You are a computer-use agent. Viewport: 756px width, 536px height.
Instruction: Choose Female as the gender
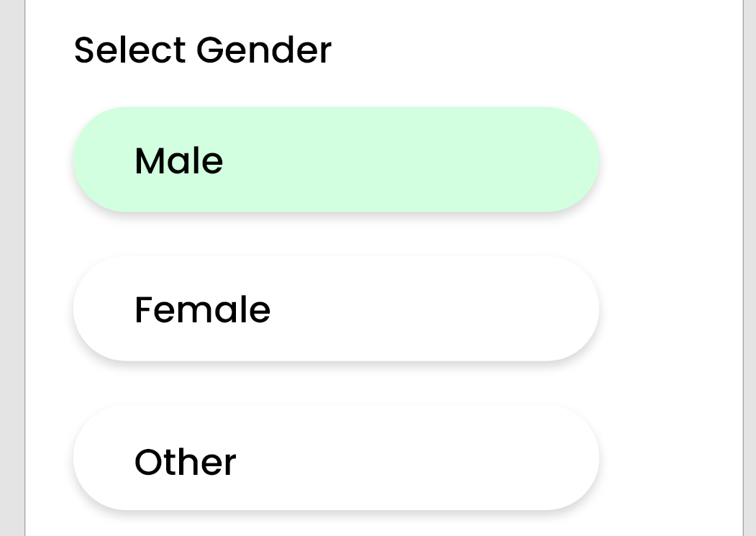coord(336,309)
